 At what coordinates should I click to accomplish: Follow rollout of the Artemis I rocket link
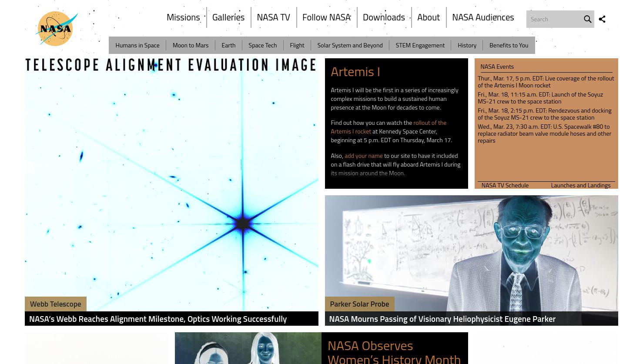point(388,127)
